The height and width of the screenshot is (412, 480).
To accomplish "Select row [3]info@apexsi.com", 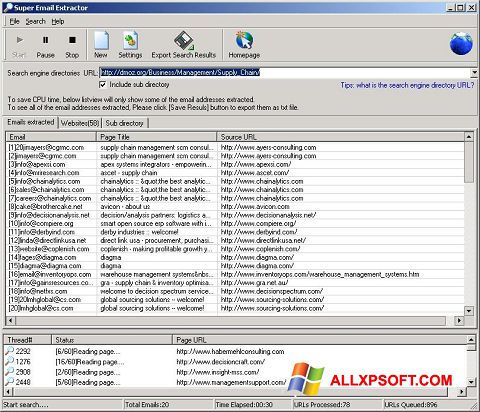I will [x=235, y=164].
